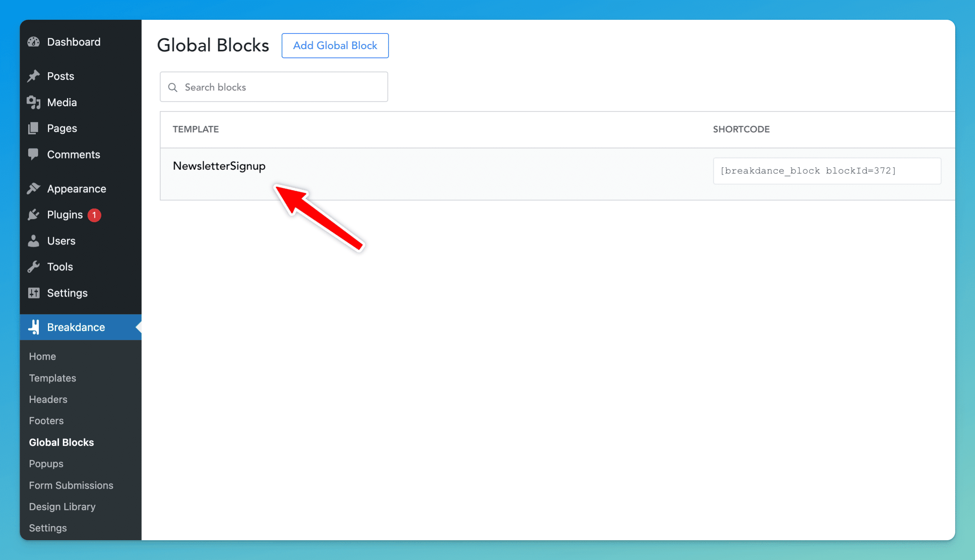Click the Plugins update count badge
The height and width of the screenshot is (560, 975).
coord(94,215)
